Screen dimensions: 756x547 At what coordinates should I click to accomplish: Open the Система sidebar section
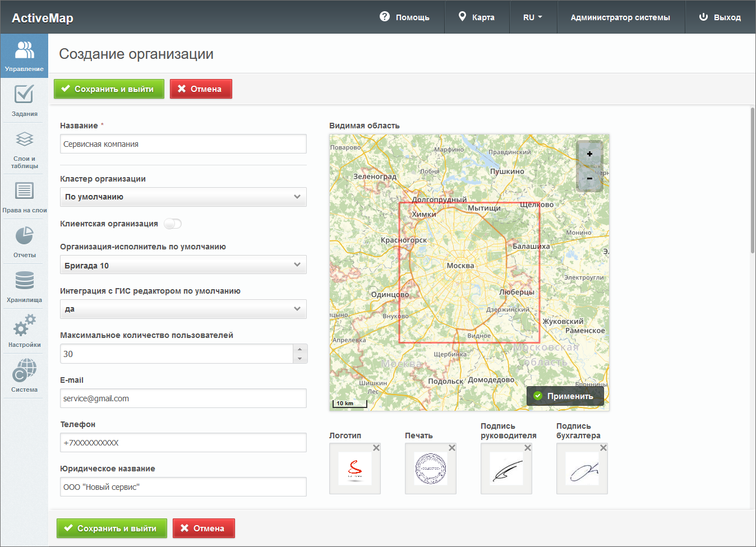pos(24,376)
